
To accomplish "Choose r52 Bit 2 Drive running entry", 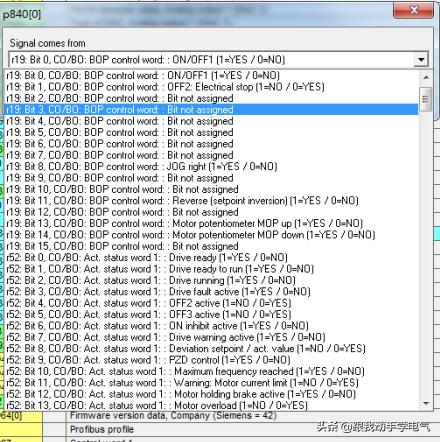I will coord(211,280).
